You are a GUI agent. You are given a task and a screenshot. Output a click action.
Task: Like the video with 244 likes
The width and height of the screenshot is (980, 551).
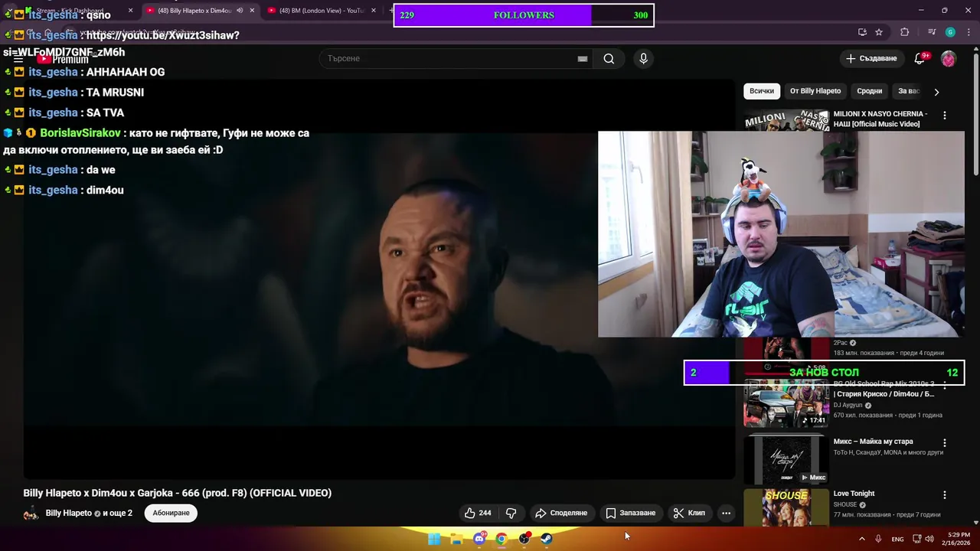[x=478, y=513]
